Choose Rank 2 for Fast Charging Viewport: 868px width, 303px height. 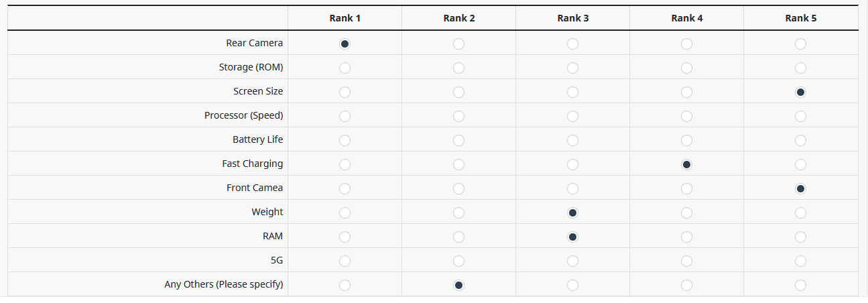458,165
